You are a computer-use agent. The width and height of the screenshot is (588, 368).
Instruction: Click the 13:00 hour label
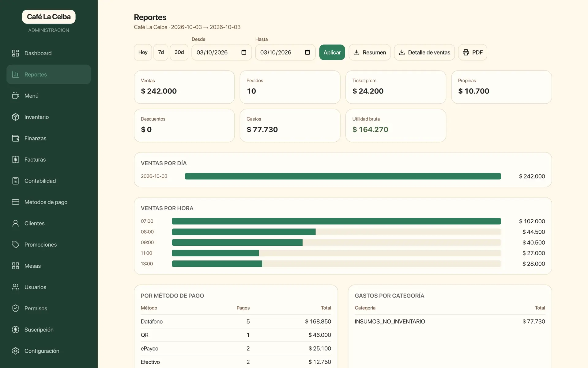147,264
